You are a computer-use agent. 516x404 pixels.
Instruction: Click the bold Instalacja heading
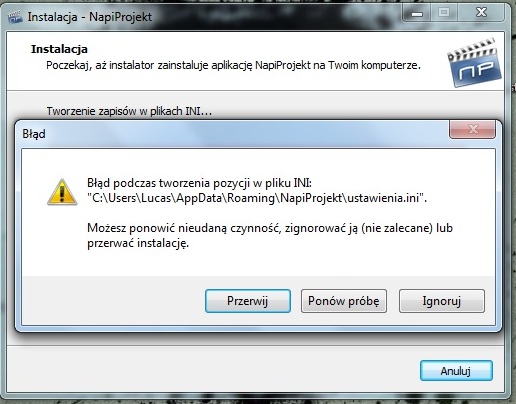59,49
